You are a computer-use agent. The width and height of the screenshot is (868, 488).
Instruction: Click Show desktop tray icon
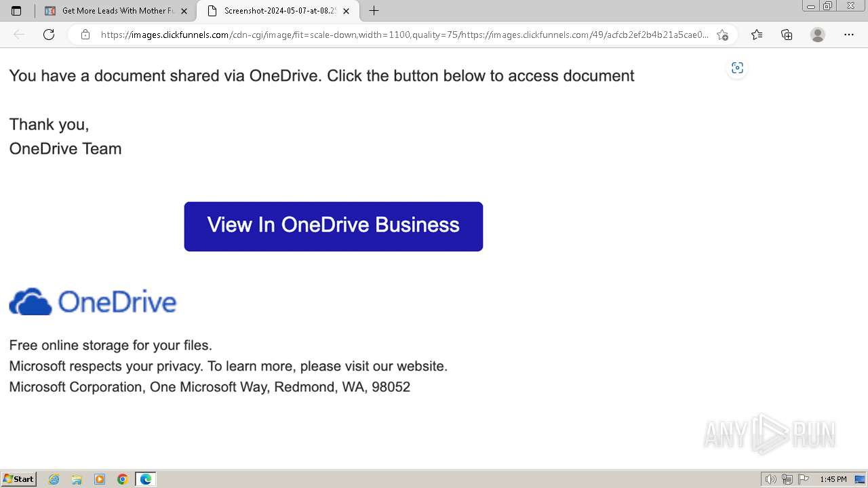coord(860,479)
